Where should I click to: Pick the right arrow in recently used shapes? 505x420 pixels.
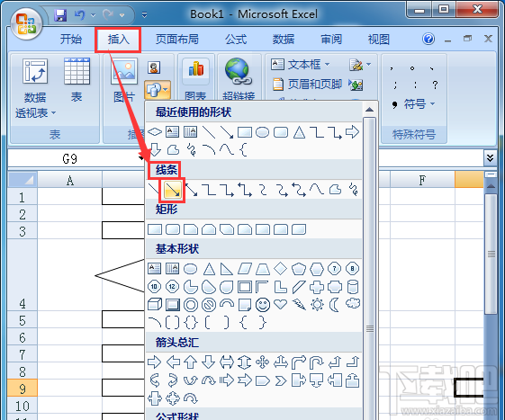[x=352, y=132]
